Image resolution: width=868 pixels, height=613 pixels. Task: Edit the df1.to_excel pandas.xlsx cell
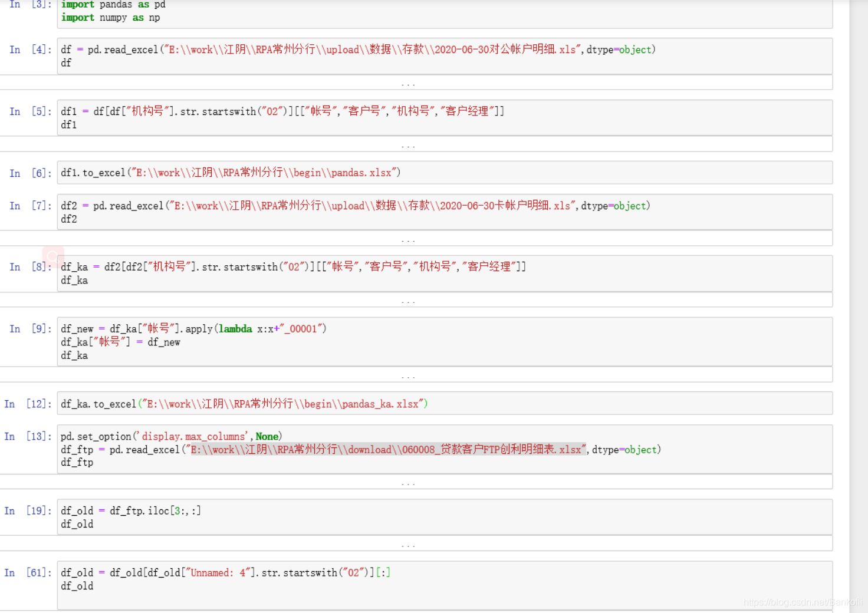[445, 173]
